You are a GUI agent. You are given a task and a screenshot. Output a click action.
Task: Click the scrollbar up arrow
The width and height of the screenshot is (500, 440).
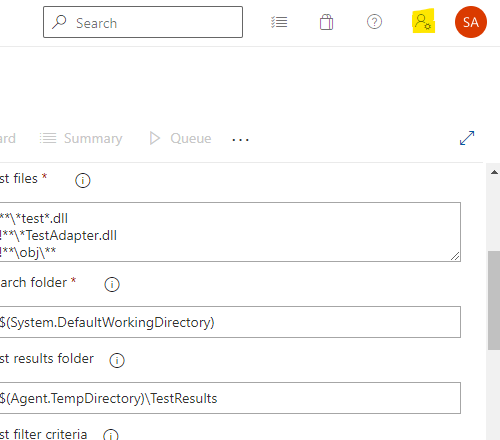(494, 172)
